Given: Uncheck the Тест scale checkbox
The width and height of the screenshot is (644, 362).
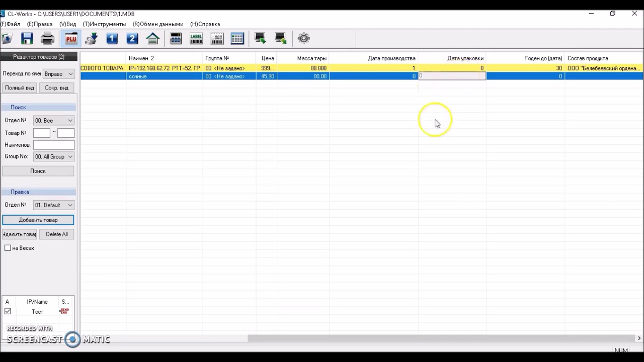Looking at the screenshot, I should pyautogui.click(x=8, y=311).
